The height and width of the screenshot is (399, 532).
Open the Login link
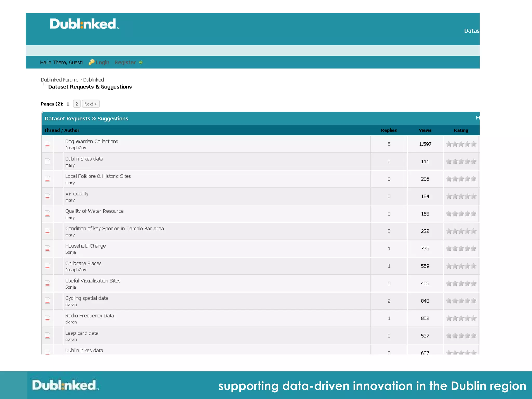pos(102,62)
